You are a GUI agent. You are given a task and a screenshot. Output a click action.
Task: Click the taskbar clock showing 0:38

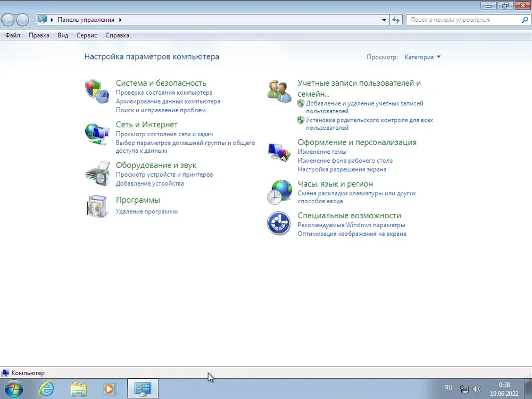pyautogui.click(x=504, y=389)
